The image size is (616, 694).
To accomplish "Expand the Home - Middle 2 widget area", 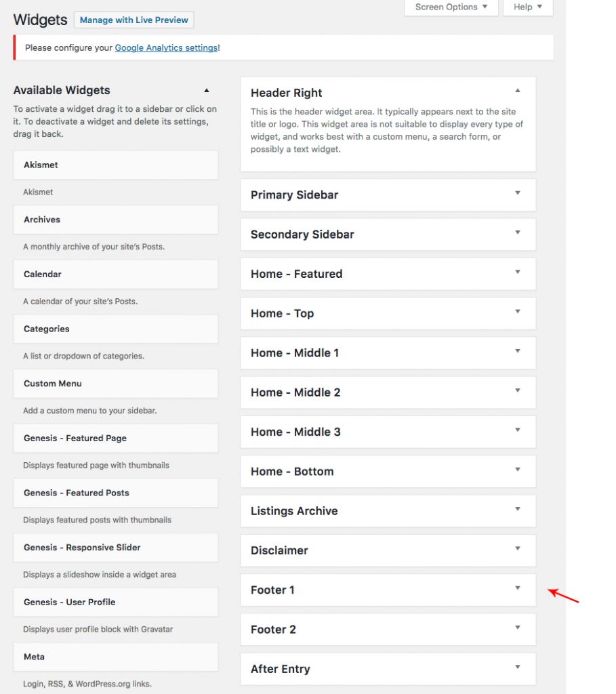I will point(518,392).
